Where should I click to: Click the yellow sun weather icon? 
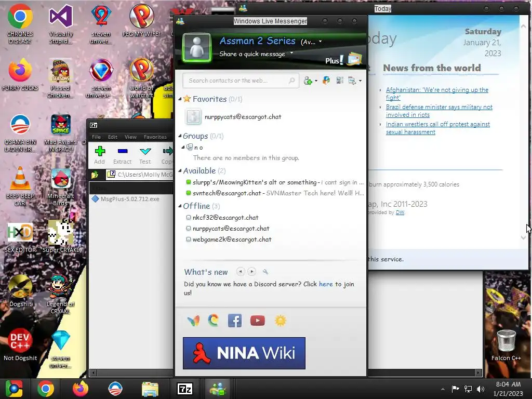(281, 321)
